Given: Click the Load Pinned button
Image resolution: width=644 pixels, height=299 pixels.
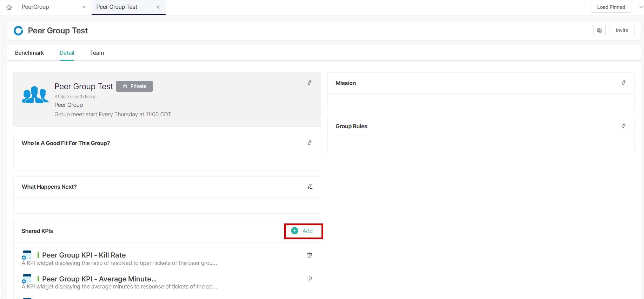Looking at the screenshot, I should point(611,7).
